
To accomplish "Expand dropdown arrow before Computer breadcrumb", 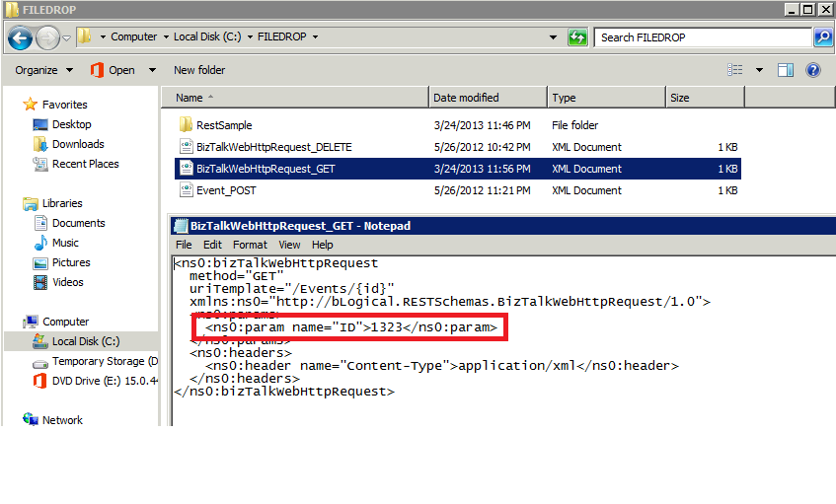I will (103, 36).
